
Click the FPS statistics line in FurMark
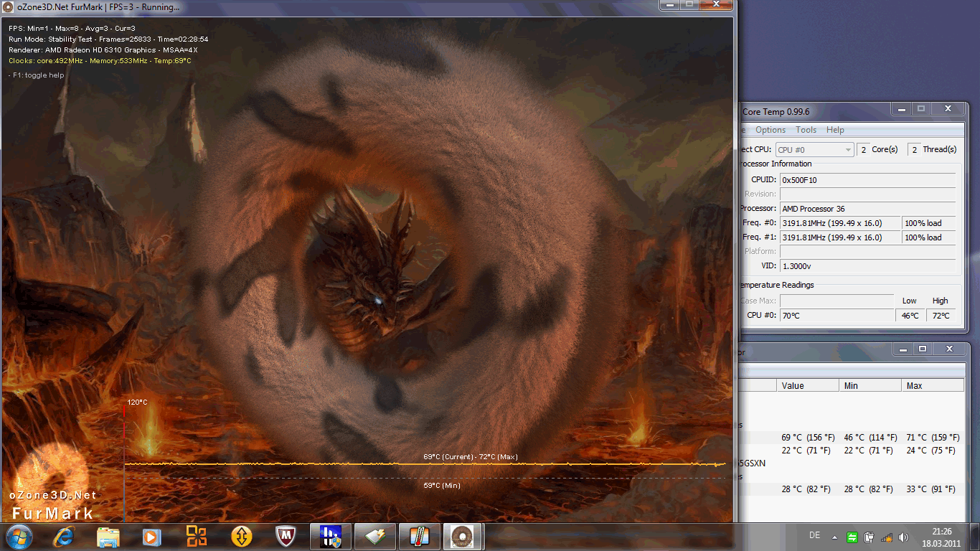[x=72, y=28]
